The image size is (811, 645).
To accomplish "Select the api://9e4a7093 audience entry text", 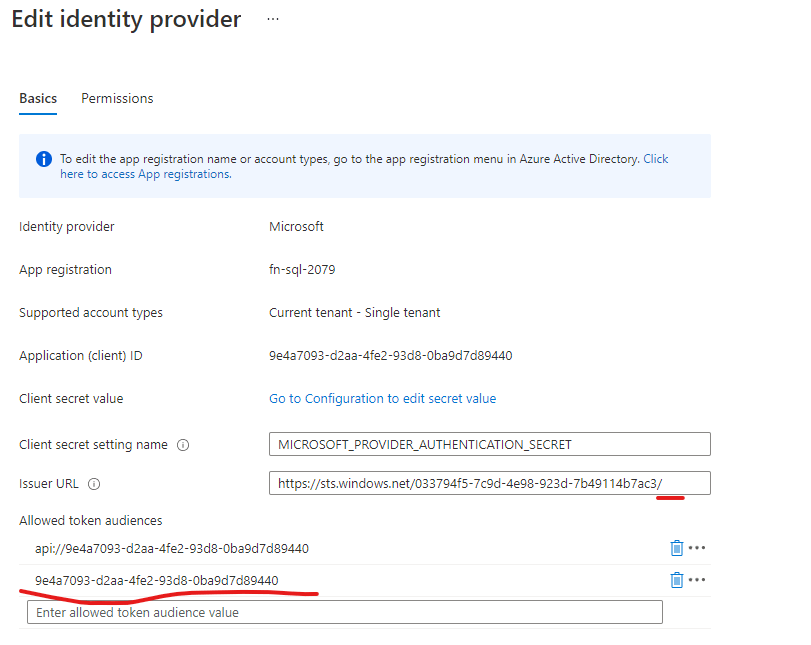I will (x=171, y=548).
